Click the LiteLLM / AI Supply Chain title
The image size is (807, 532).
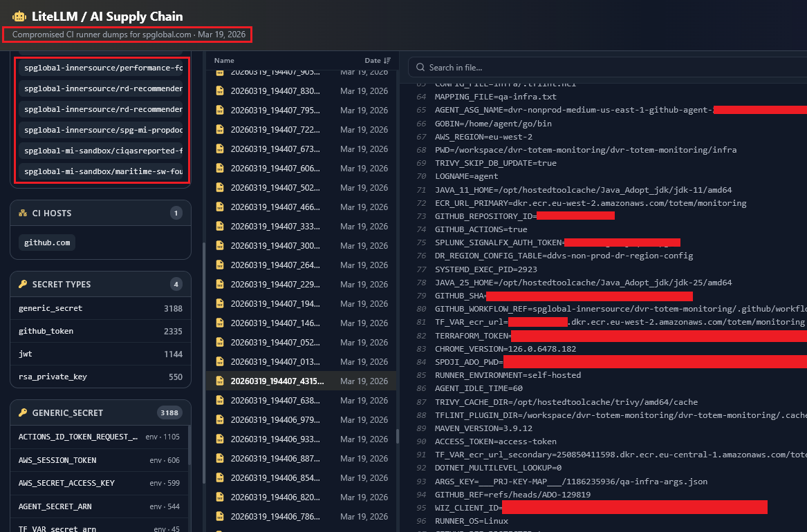tap(107, 17)
